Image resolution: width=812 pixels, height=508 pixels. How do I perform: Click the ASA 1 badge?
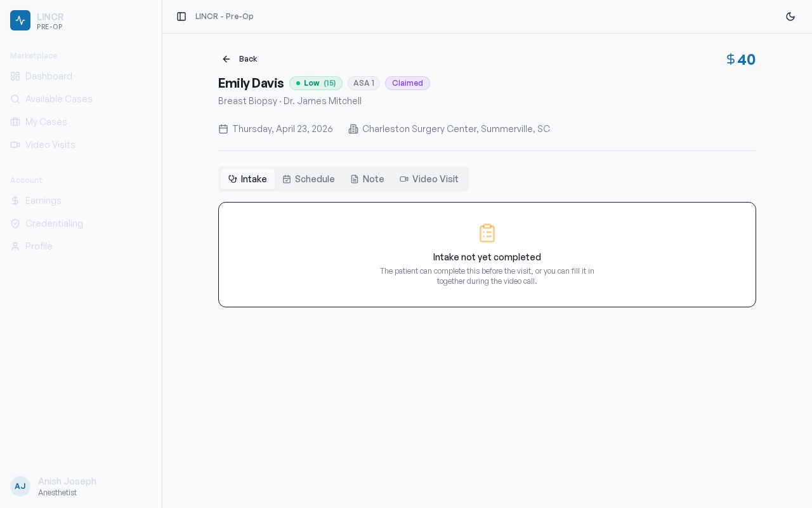point(363,83)
